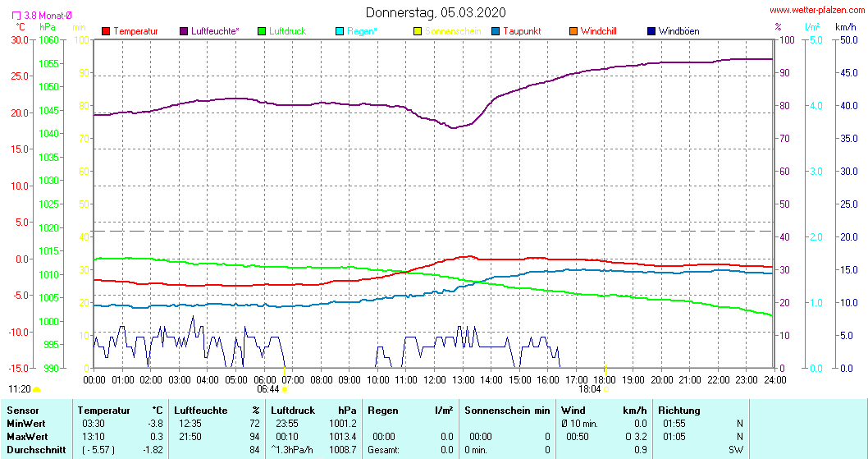This screenshot has height=459, width=868.
Task: Click the Richtung table header
Action: [678, 411]
